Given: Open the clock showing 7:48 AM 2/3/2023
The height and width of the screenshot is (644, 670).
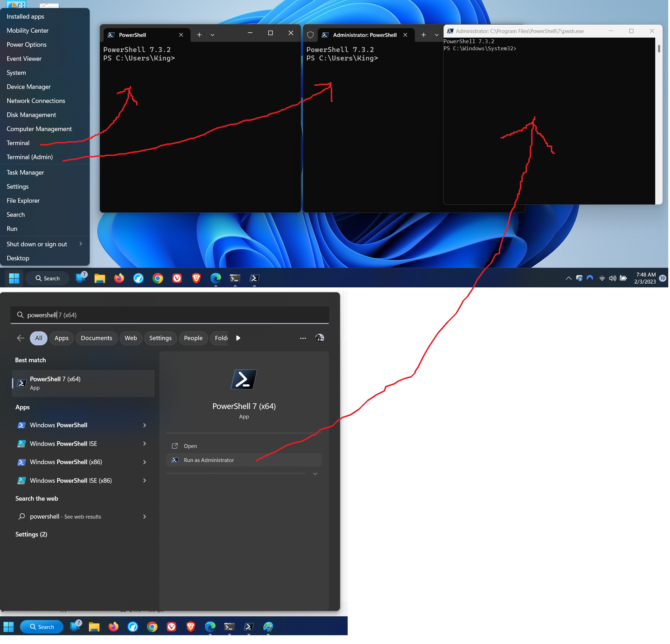Looking at the screenshot, I should pos(645,278).
